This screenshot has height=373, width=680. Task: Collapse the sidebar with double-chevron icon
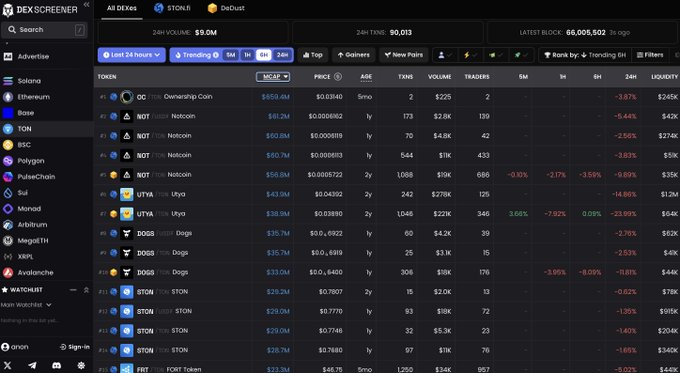[86, 4]
